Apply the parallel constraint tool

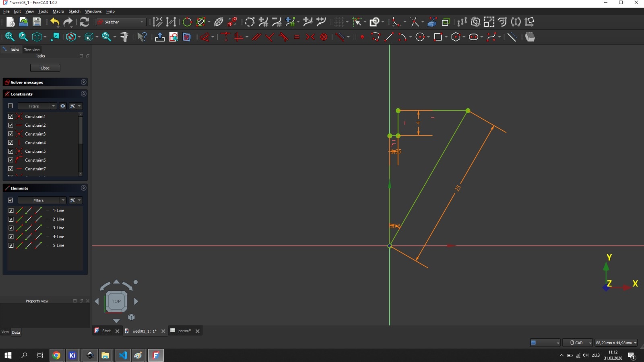(x=256, y=37)
